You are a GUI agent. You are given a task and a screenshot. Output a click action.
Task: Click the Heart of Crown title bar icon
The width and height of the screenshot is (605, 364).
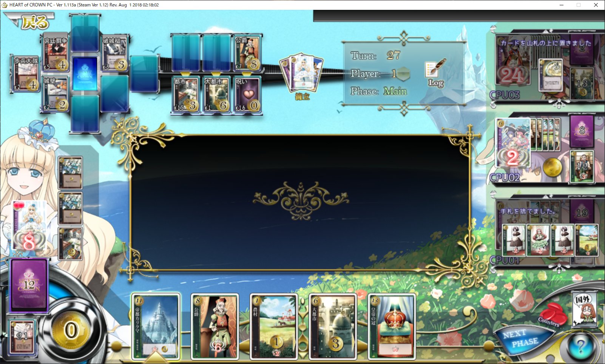tap(5, 5)
